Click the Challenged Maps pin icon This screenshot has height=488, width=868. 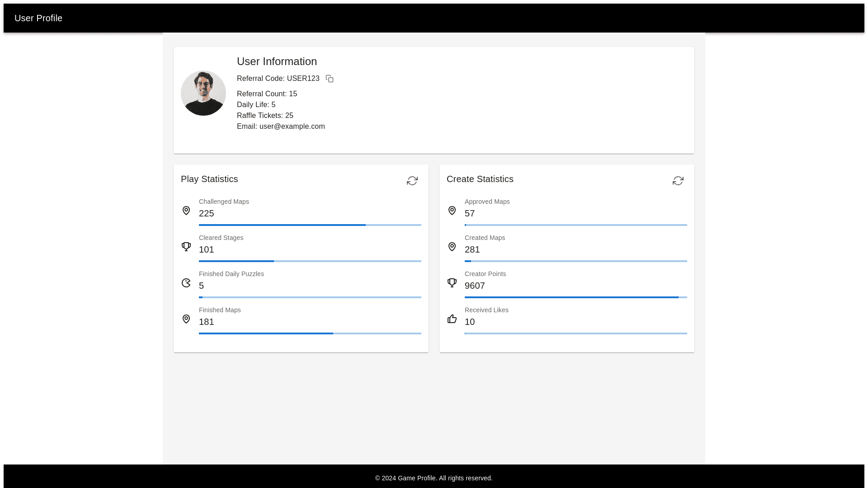click(x=186, y=211)
